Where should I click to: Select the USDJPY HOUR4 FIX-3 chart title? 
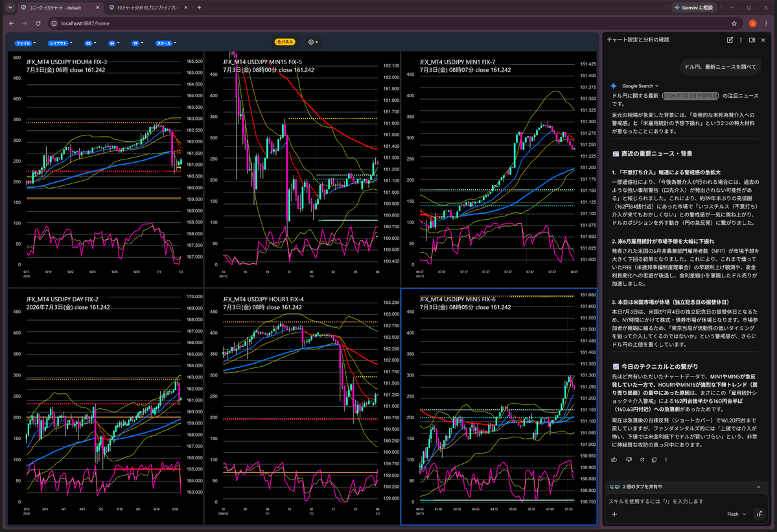tap(66, 62)
